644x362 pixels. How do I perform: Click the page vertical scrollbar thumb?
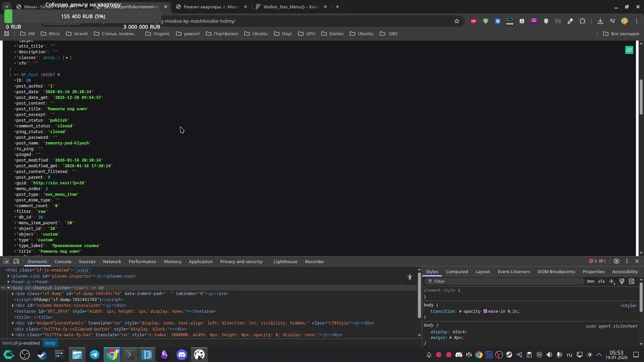pos(641,97)
